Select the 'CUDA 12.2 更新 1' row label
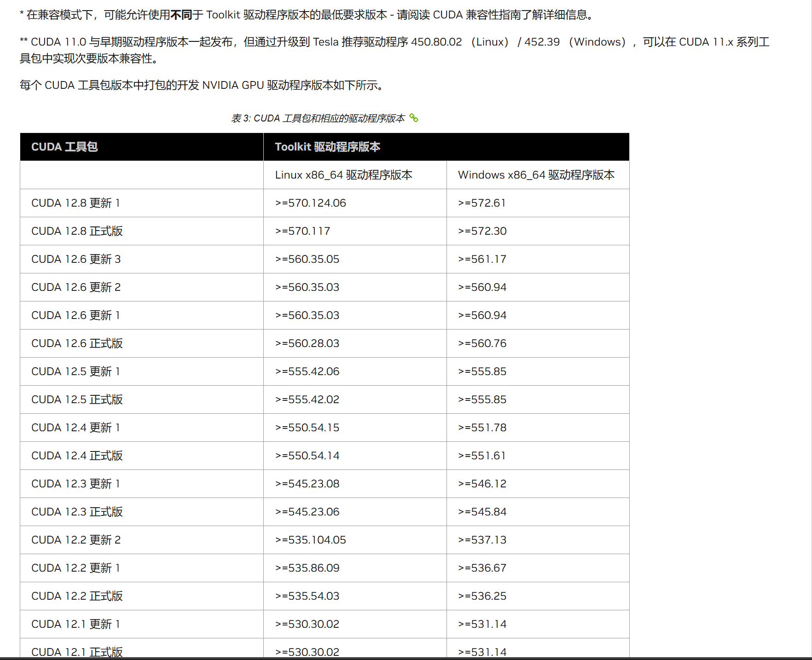This screenshot has height=660, width=812. (76, 568)
